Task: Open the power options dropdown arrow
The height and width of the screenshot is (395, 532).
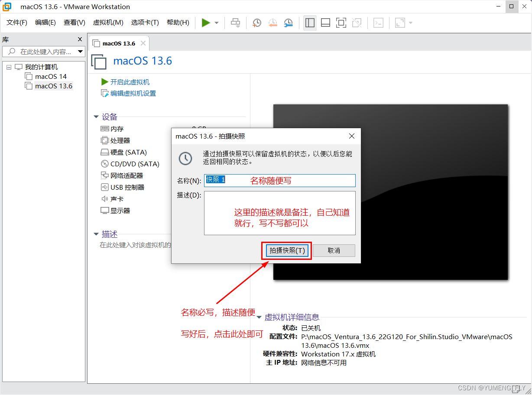Action: pyautogui.click(x=217, y=23)
